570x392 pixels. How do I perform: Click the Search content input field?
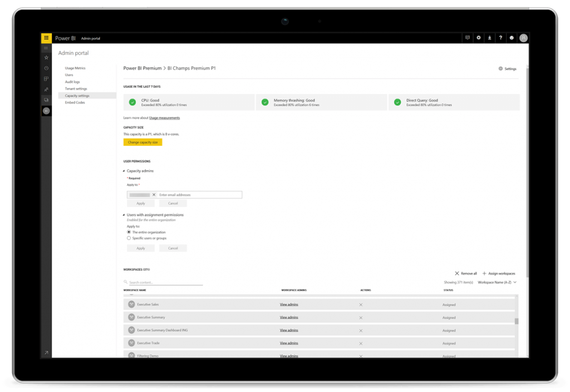point(164,282)
